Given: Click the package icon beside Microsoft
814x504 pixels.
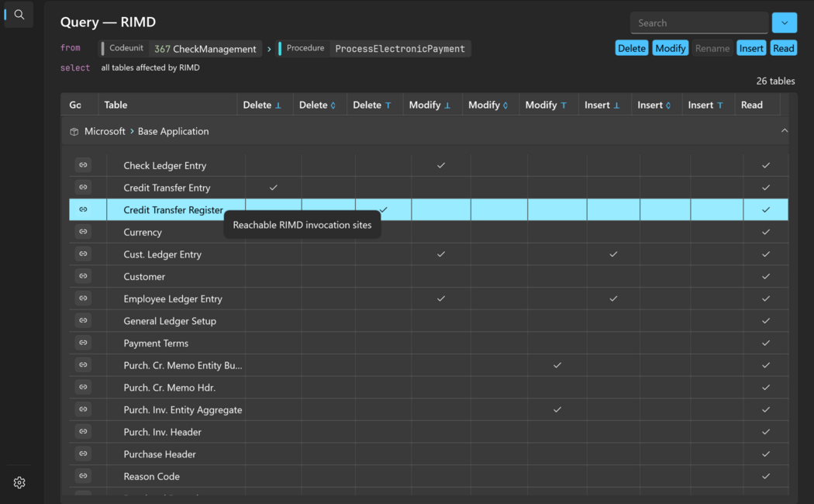Looking at the screenshot, I should coord(74,132).
